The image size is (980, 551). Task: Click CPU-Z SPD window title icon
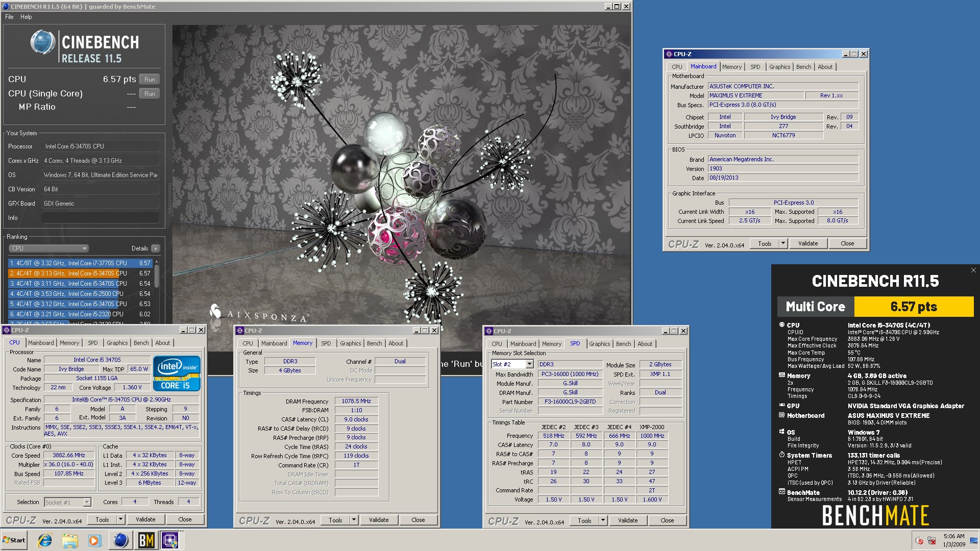coord(489,331)
